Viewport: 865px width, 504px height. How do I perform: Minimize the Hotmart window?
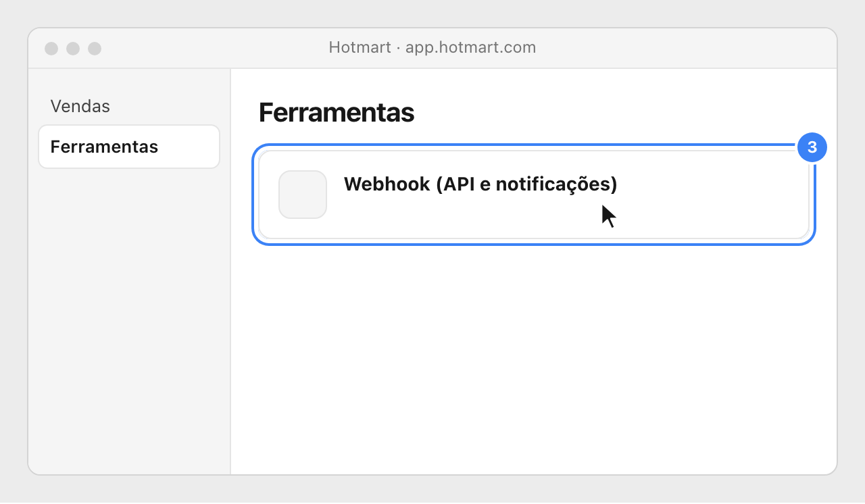(x=73, y=49)
